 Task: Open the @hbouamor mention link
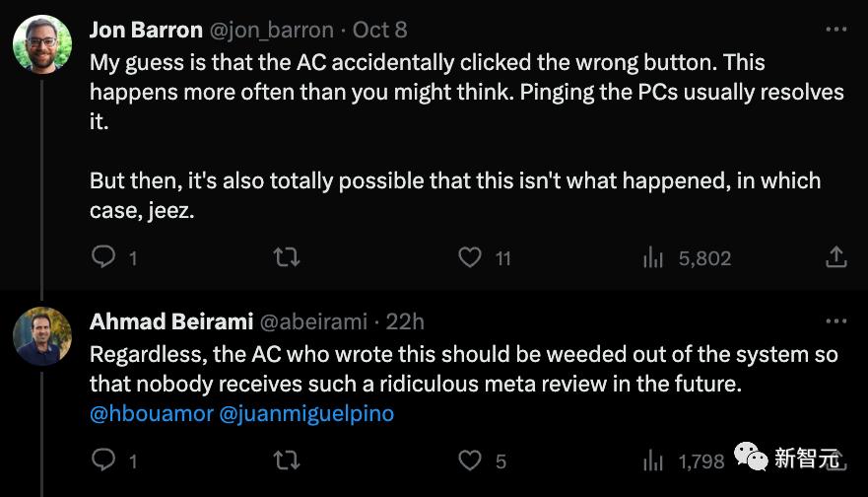pos(151,414)
